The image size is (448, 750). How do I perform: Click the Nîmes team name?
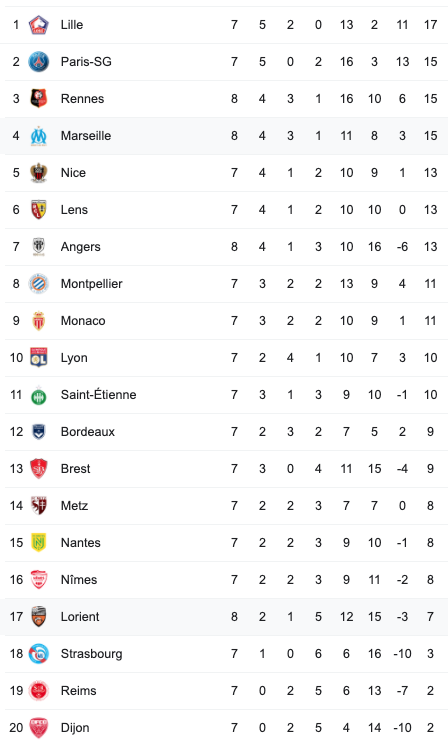tap(79, 580)
